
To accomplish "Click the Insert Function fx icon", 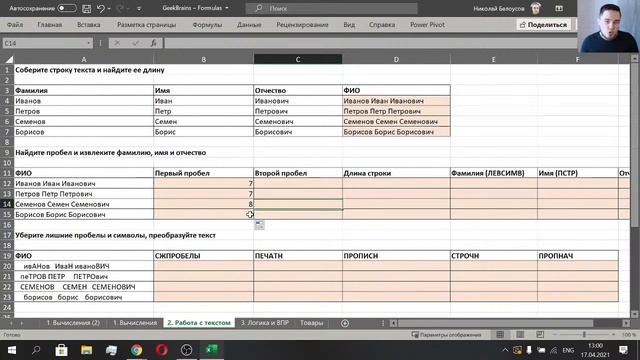I will tap(153, 43).
